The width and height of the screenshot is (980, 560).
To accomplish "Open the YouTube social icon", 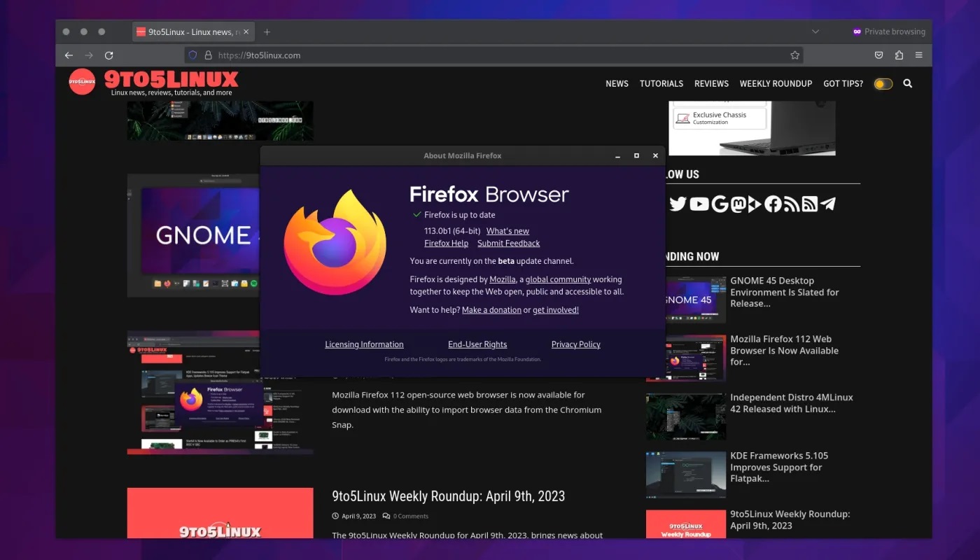I will [699, 204].
